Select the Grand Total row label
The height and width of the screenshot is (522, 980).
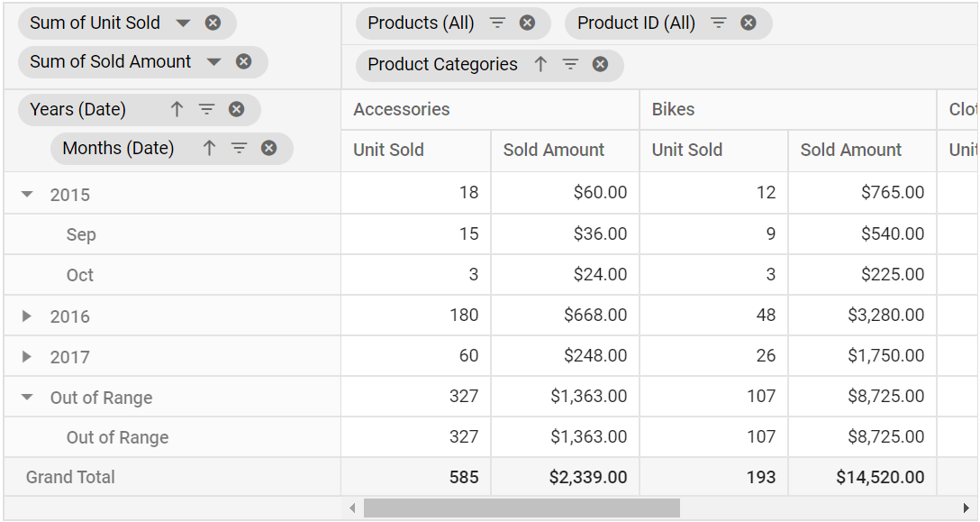pyautogui.click(x=70, y=477)
